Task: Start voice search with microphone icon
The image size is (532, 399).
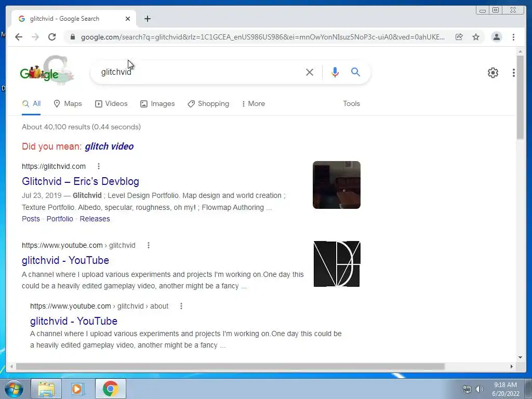Action: pos(335,72)
